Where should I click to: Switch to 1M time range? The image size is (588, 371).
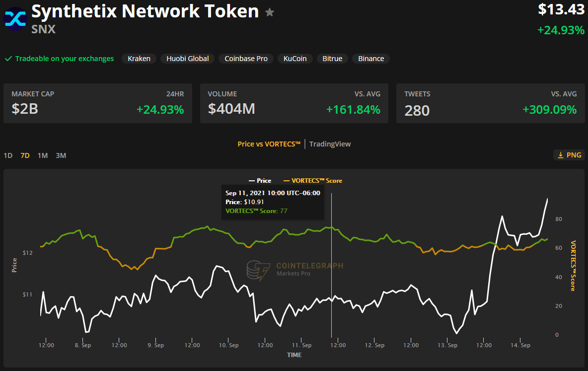43,155
